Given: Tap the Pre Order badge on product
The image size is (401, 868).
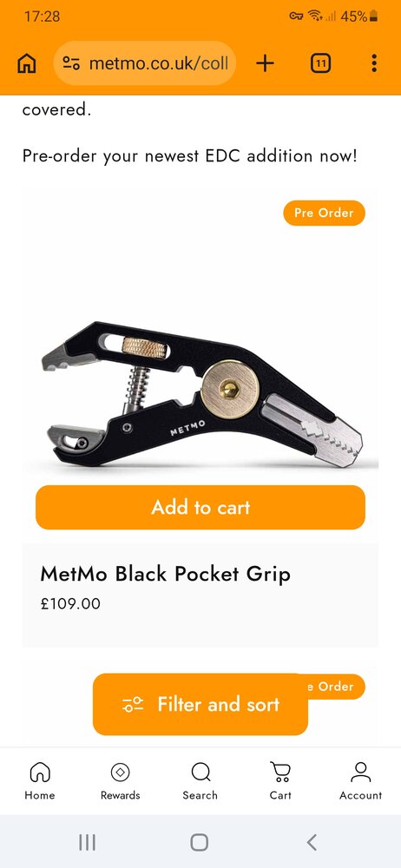Looking at the screenshot, I should point(324,214).
